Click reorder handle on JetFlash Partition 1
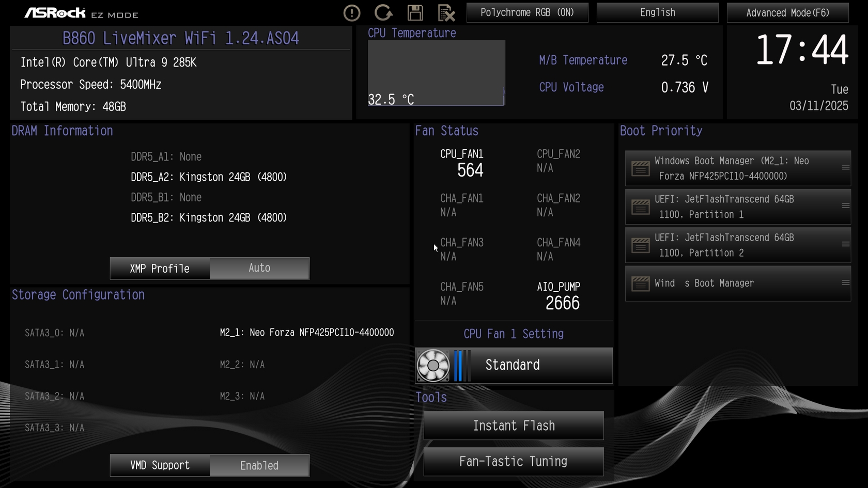Screen dimensions: 868x488 845,206
